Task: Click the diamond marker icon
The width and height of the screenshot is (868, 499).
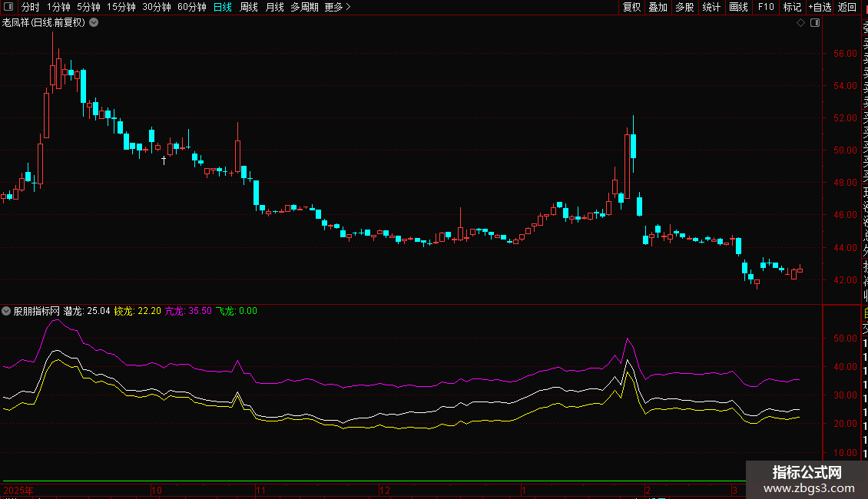Action: point(800,23)
